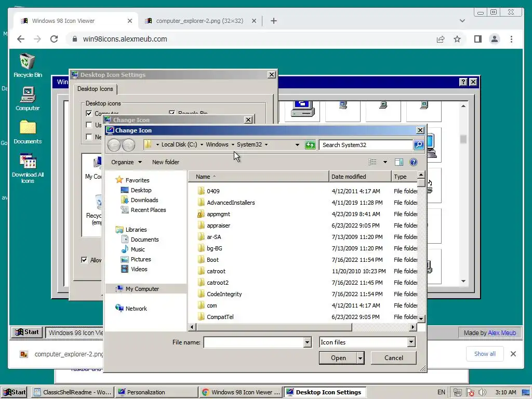Toggle the Ne... checkbox in Desktop Icon Settings
532x399 pixels.
(89, 137)
